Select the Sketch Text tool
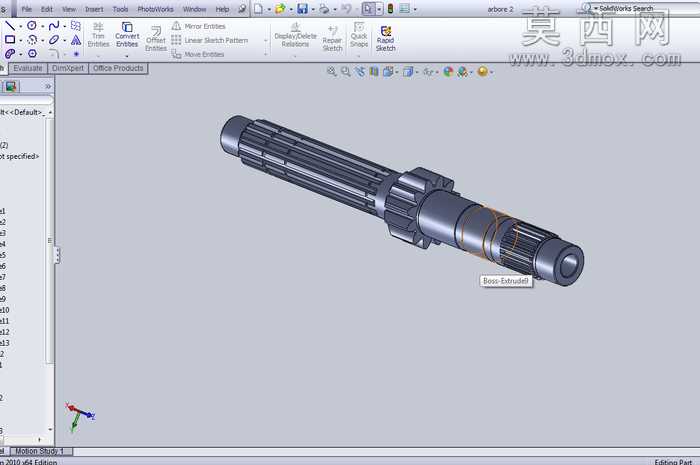700x465 pixels. (x=76, y=40)
